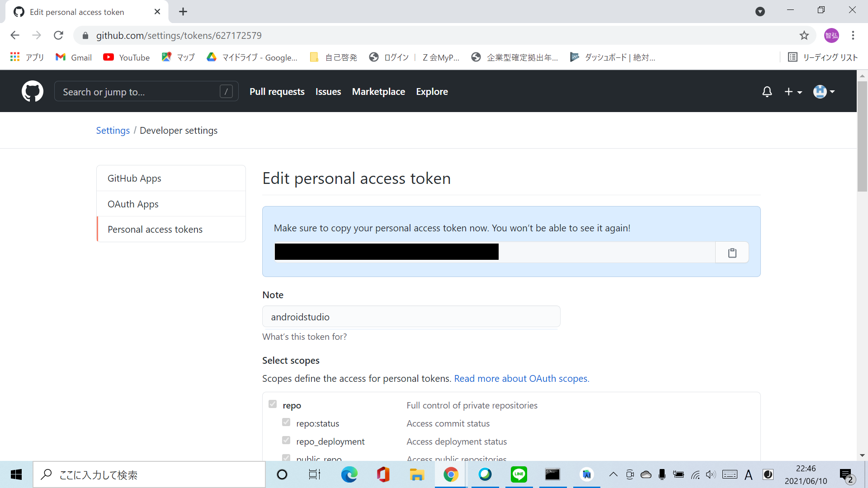Viewport: 868px width, 488px height.
Task: Copy the personal access token to clipboard
Action: 732,253
